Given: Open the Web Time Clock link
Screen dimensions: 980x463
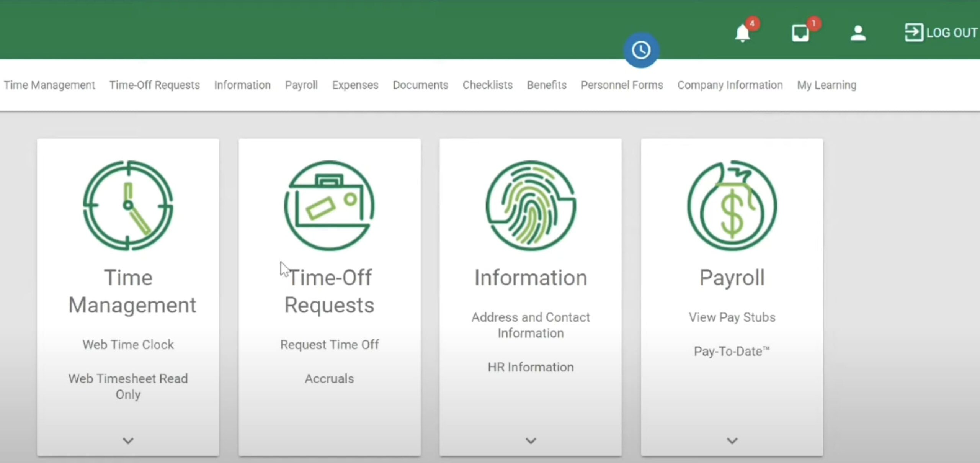Looking at the screenshot, I should (128, 345).
